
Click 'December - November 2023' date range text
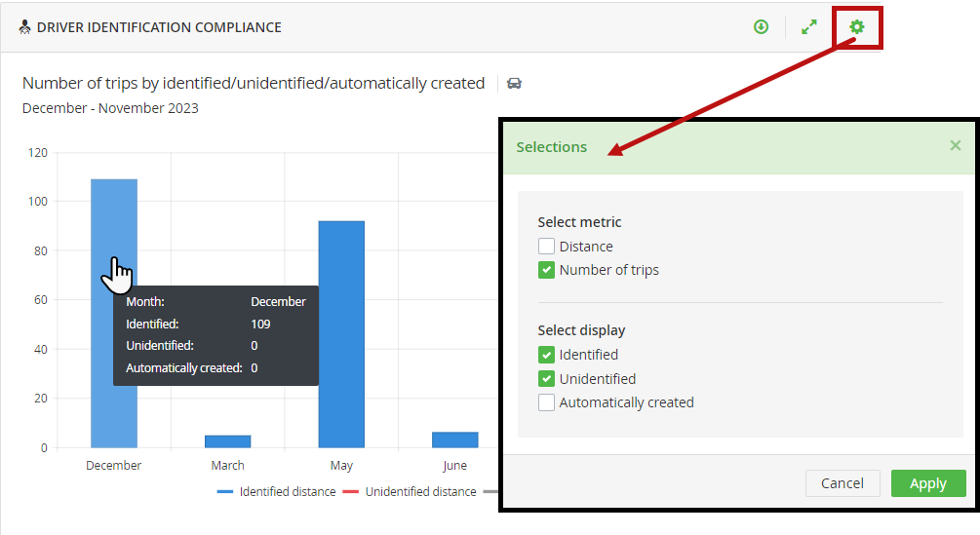pyautogui.click(x=110, y=108)
